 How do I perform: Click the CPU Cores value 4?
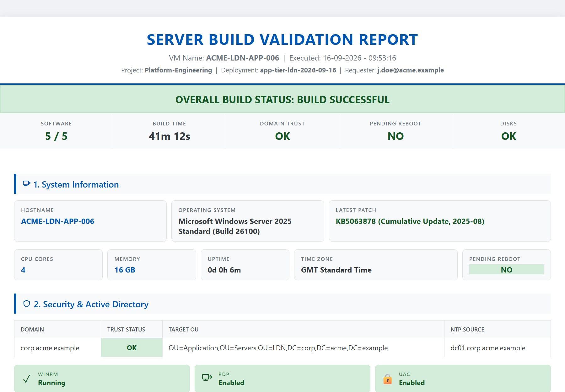click(x=23, y=270)
